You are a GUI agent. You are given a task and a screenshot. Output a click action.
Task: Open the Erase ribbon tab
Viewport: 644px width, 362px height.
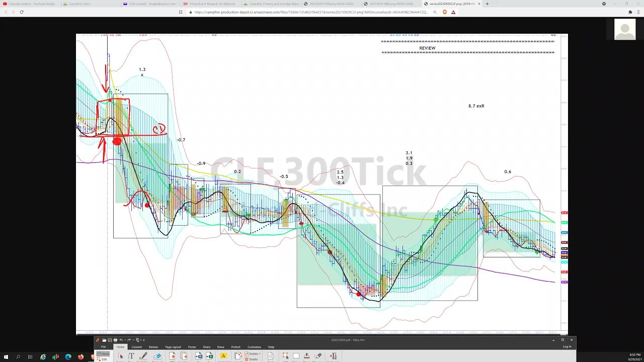click(221, 347)
